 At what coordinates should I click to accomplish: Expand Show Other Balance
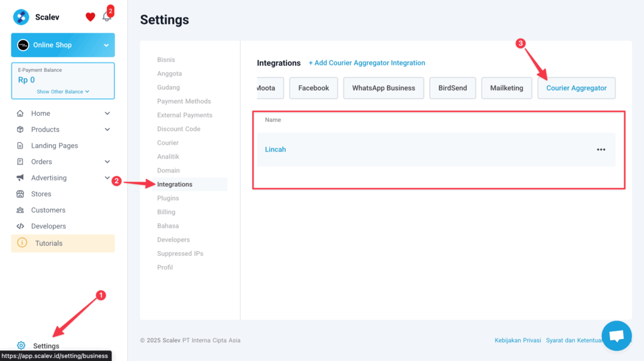63,92
